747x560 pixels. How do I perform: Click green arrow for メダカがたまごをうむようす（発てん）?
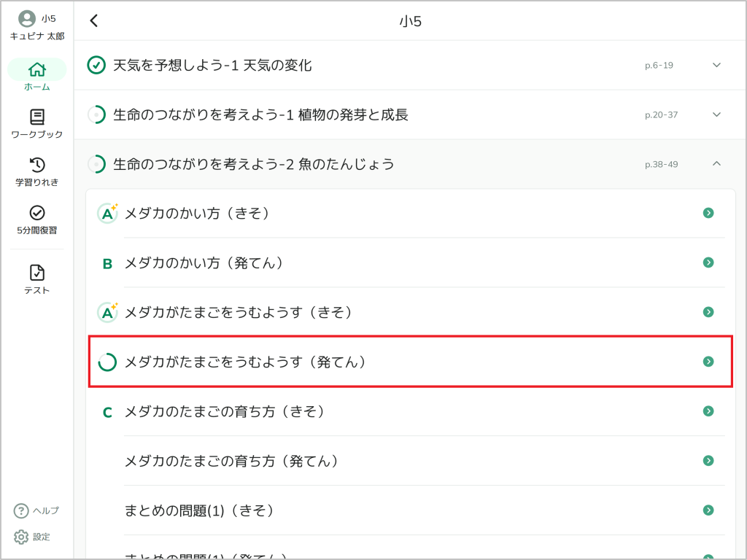[708, 362]
